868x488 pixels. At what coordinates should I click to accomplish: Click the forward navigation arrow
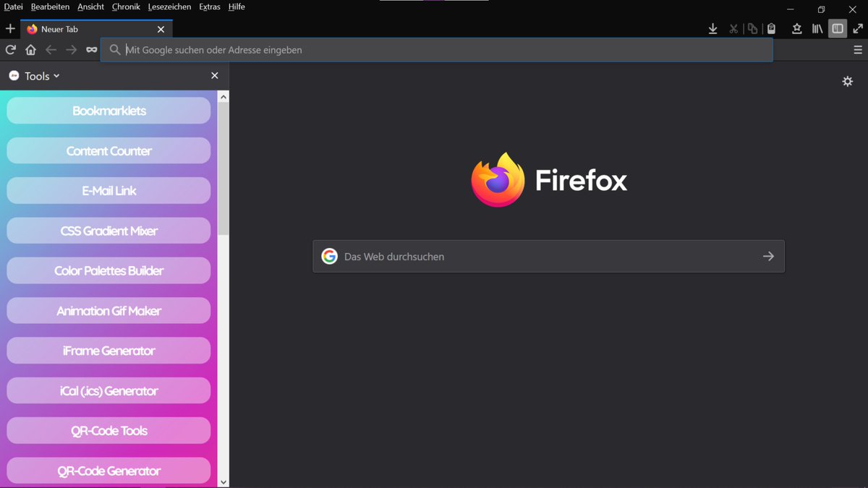point(71,50)
